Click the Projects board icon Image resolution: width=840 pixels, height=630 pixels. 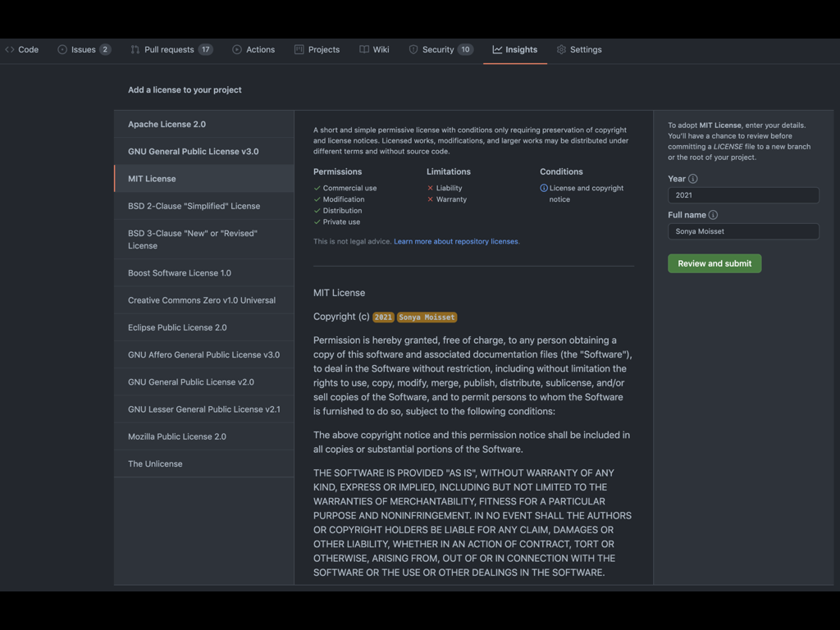(299, 49)
